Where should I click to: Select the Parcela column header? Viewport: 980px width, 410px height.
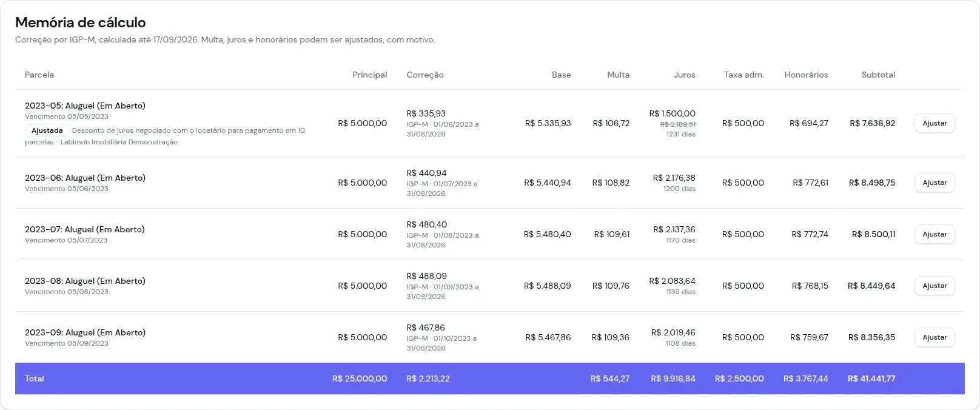[x=39, y=75]
